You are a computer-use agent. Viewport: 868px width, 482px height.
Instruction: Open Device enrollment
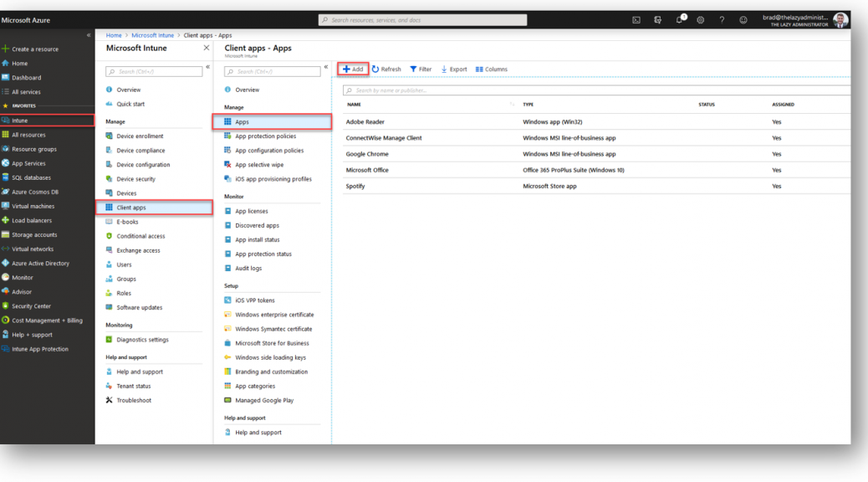point(140,136)
